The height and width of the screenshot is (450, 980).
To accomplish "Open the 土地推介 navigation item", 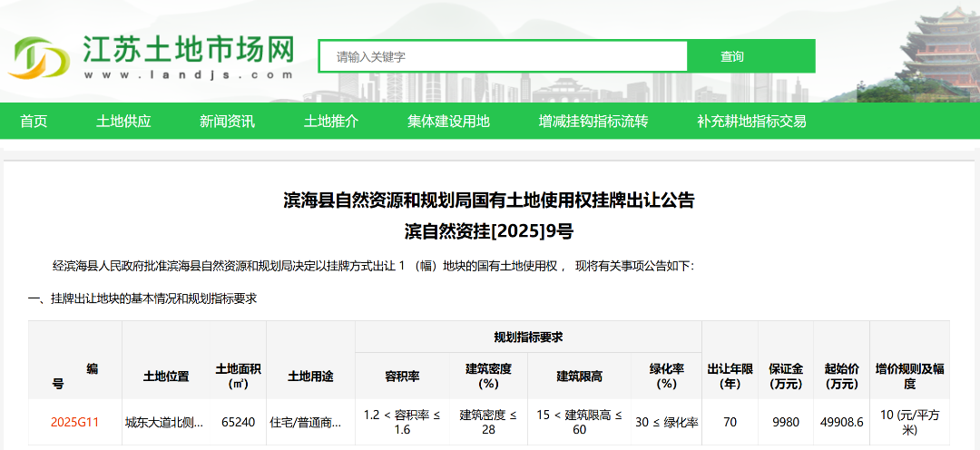I will click(x=330, y=122).
